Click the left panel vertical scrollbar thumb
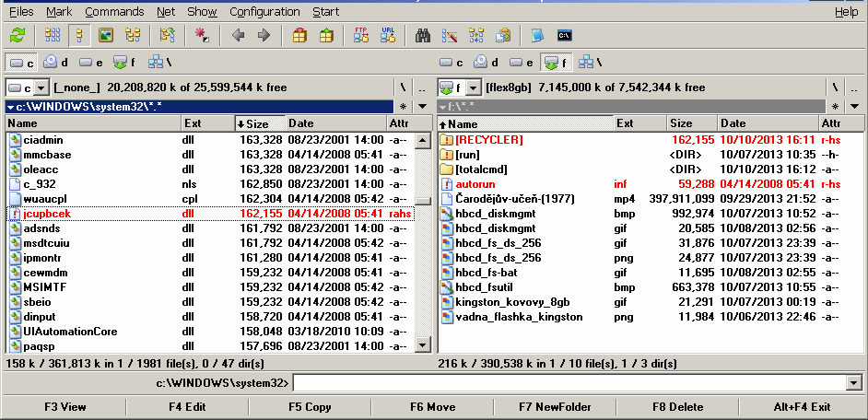The height and width of the screenshot is (420, 868). (x=422, y=202)
